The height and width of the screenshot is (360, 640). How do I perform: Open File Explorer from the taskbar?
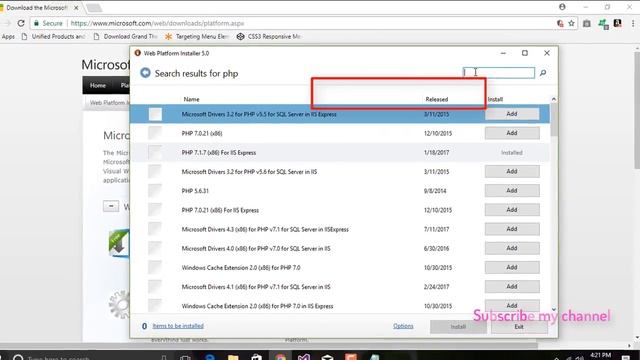coord(233,357)
